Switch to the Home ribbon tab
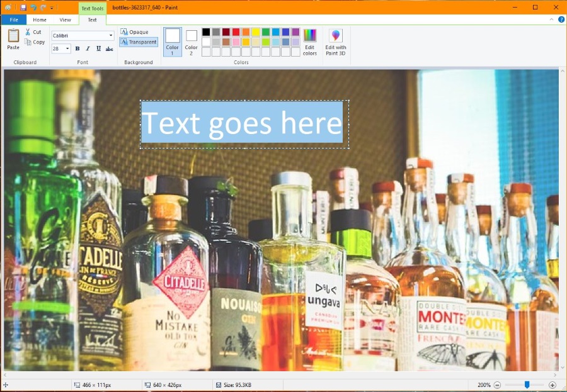Screen dimensions: 567x392 (40, 20)
